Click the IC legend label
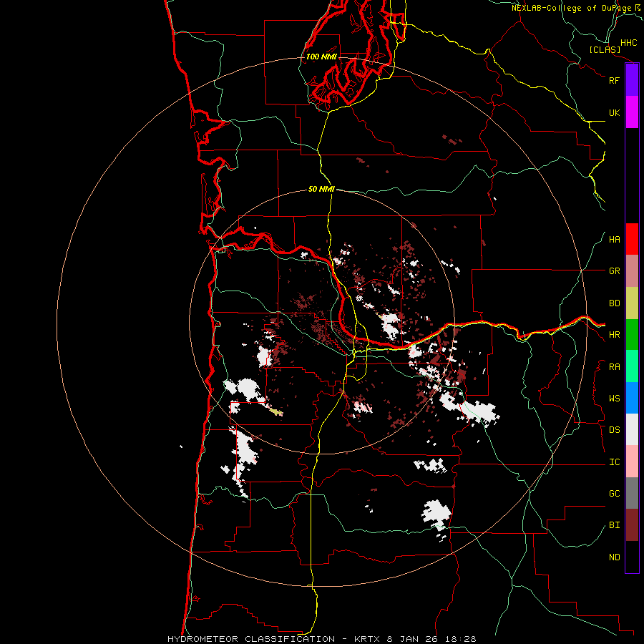 (x=614, y=462)
